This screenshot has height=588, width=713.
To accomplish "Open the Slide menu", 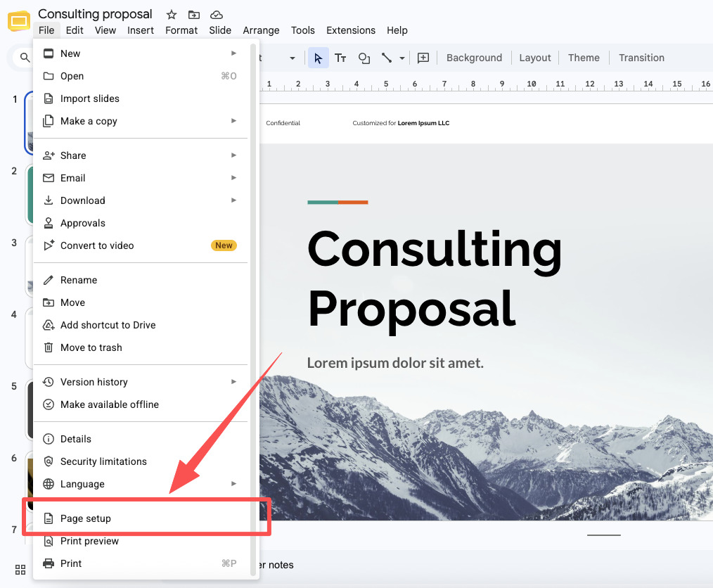I will pos(220,30).
